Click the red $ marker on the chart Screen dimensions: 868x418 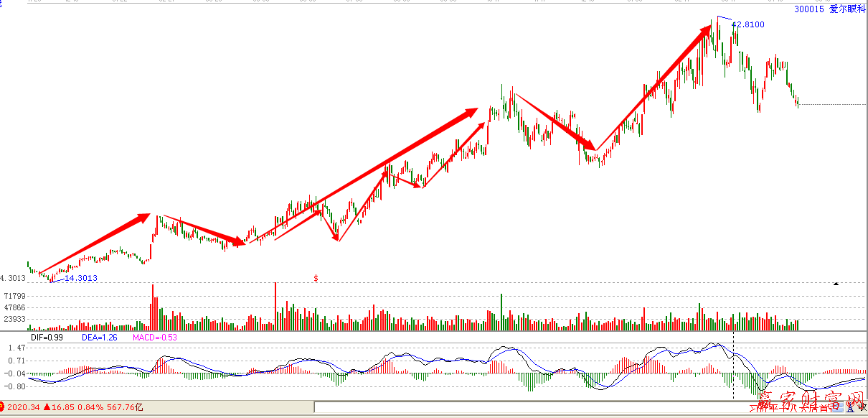(x=316, y=277)
